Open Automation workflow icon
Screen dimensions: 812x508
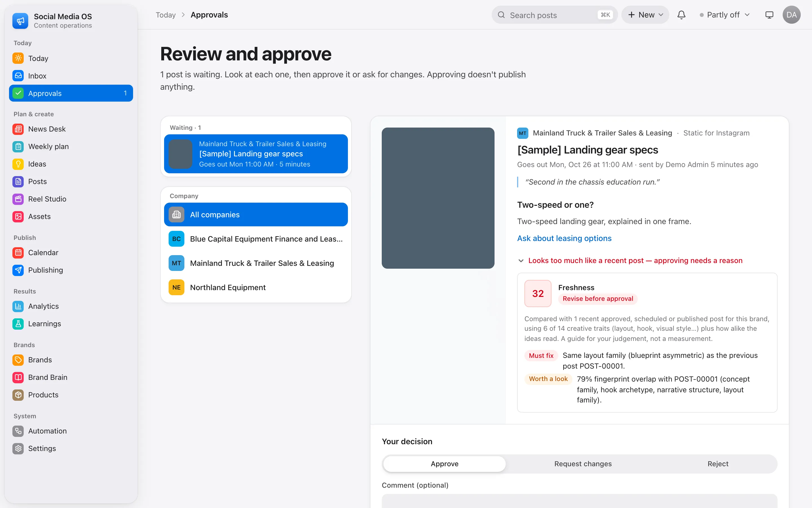click(18, 431)
